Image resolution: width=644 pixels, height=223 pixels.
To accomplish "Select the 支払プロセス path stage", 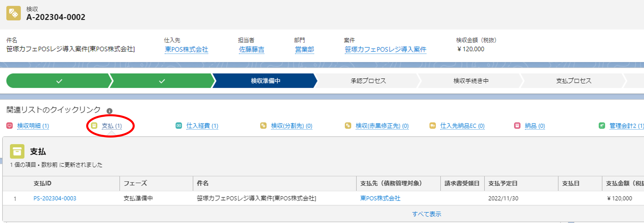I will click(574, 81).
